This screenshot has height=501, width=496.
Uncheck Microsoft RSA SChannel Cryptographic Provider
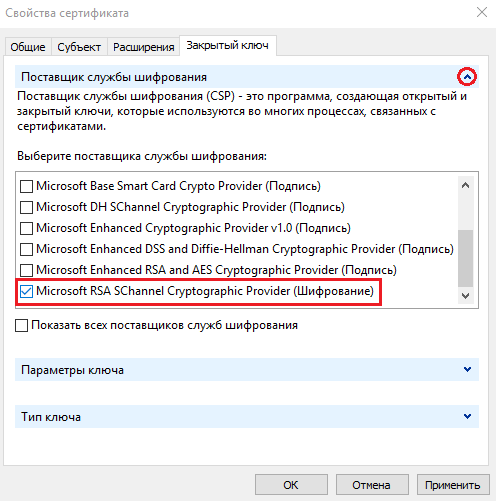pyautogui.click(x=26, y=291)
